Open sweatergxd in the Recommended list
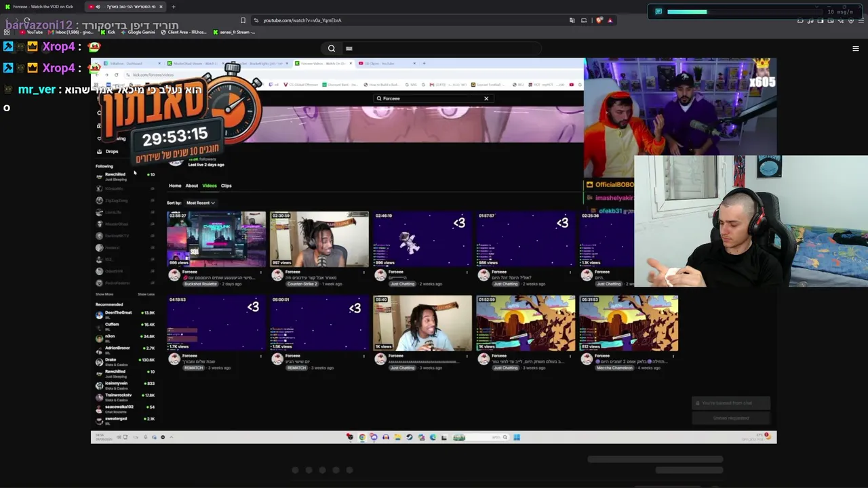Screen dimensions: 868x488 point(125,420)
